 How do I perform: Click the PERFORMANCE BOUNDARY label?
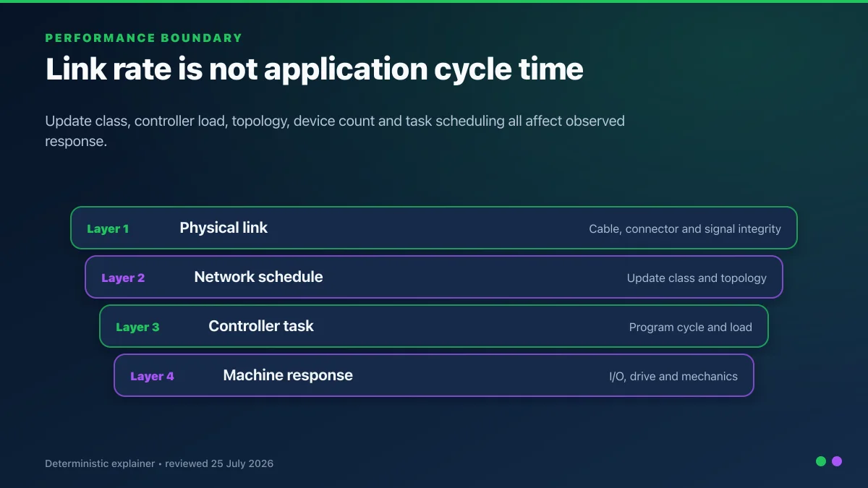(144, 38)
